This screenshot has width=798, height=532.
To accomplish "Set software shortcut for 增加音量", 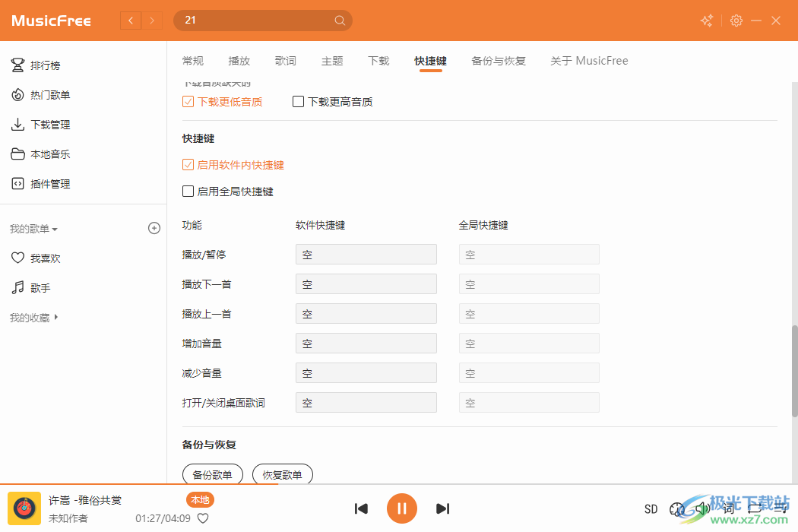I will tap(366, 343).
